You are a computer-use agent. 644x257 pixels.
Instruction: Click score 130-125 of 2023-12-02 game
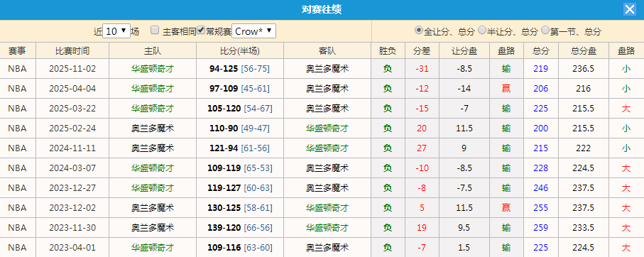pyautogui.click(x=224, y=208)
